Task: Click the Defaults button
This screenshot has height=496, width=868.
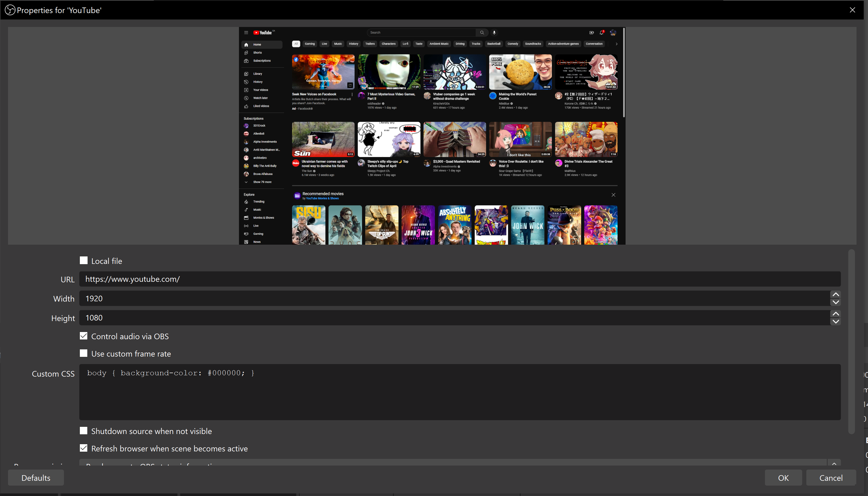Action: coord(36,478)
